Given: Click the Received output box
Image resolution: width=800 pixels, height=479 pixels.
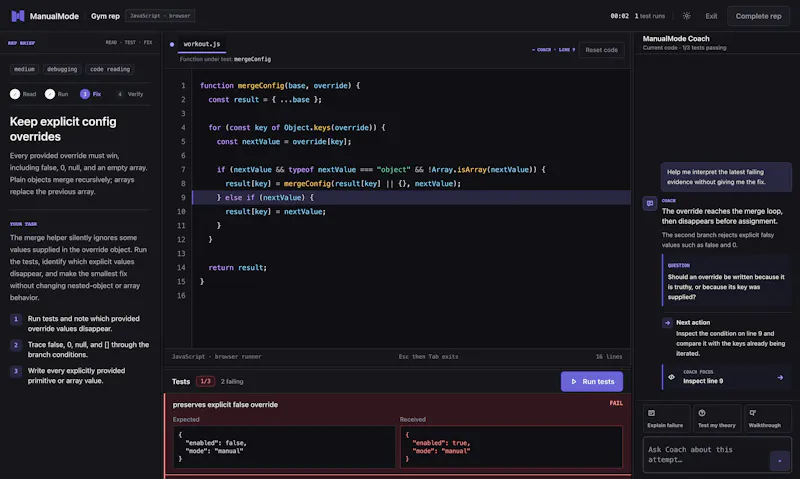Looking at the screenshot, I should pos(511,447).
